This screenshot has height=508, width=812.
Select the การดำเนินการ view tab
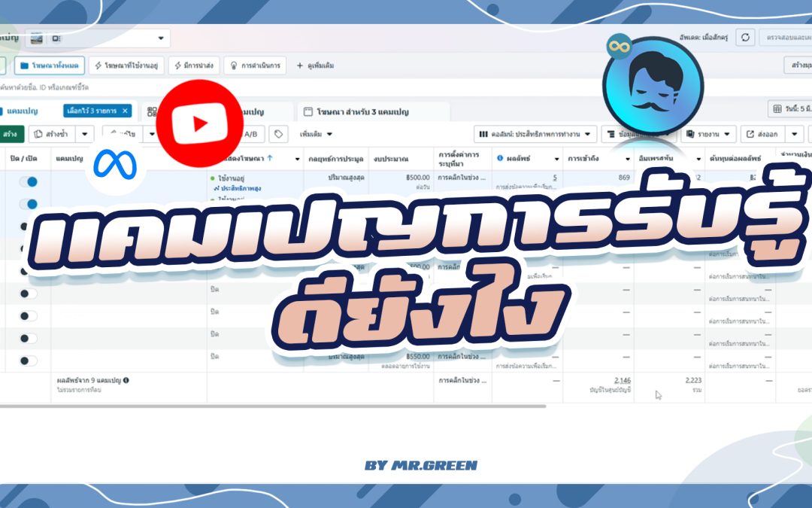(255, 65)
